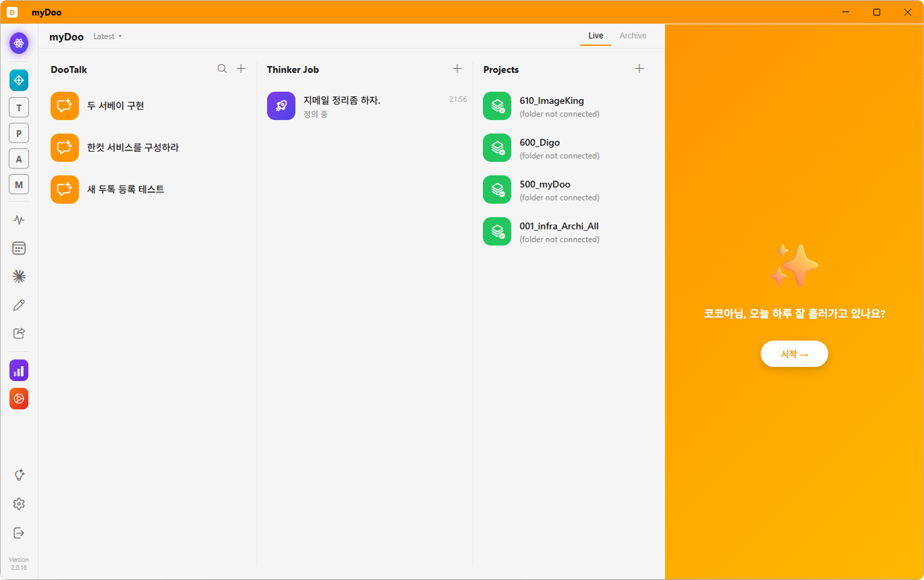Open the settings gear icon
Screen dimensions: 924x580
pyautogui.click(x=19, y=504)
